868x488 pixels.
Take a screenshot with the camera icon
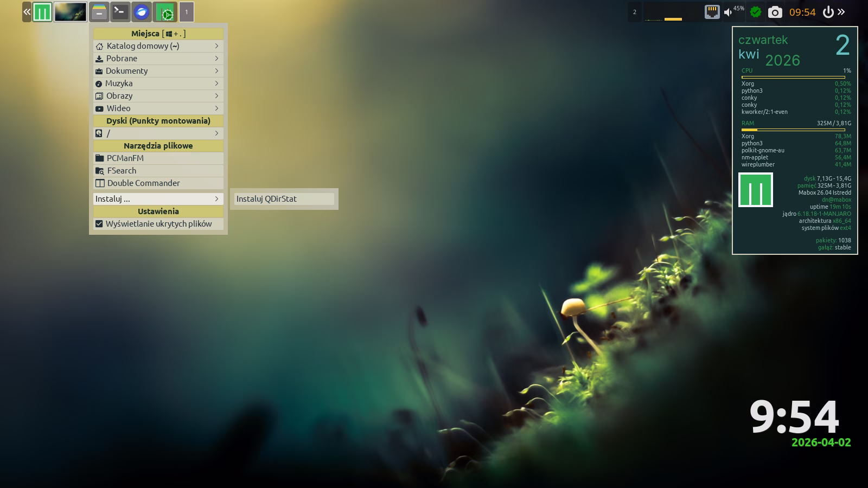pos(775,12)
